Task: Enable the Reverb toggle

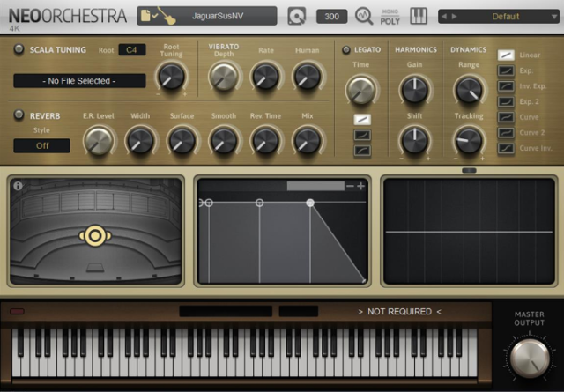Action: click(19, 115)
